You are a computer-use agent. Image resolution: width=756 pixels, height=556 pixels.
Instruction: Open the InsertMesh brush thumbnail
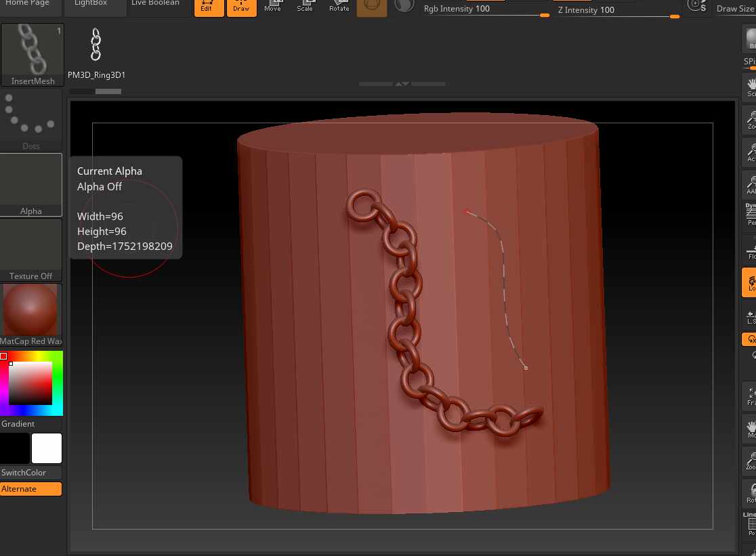click(33, 54)
